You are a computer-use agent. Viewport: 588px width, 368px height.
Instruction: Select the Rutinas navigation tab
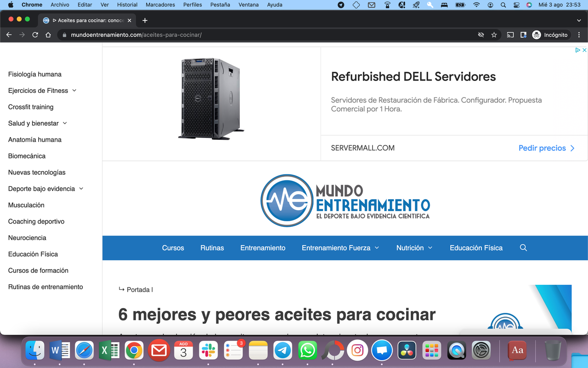[212, 247]
